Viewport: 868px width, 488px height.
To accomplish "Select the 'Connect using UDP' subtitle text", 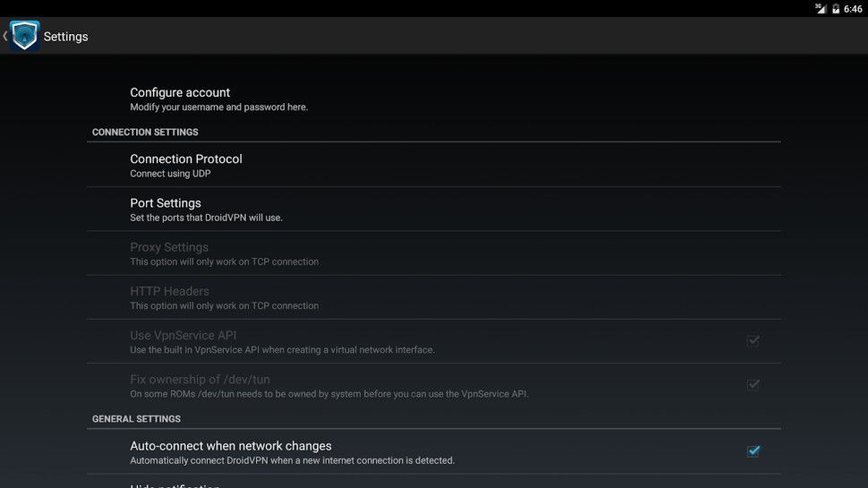I will pyautogui.click(x=170, y=174).
